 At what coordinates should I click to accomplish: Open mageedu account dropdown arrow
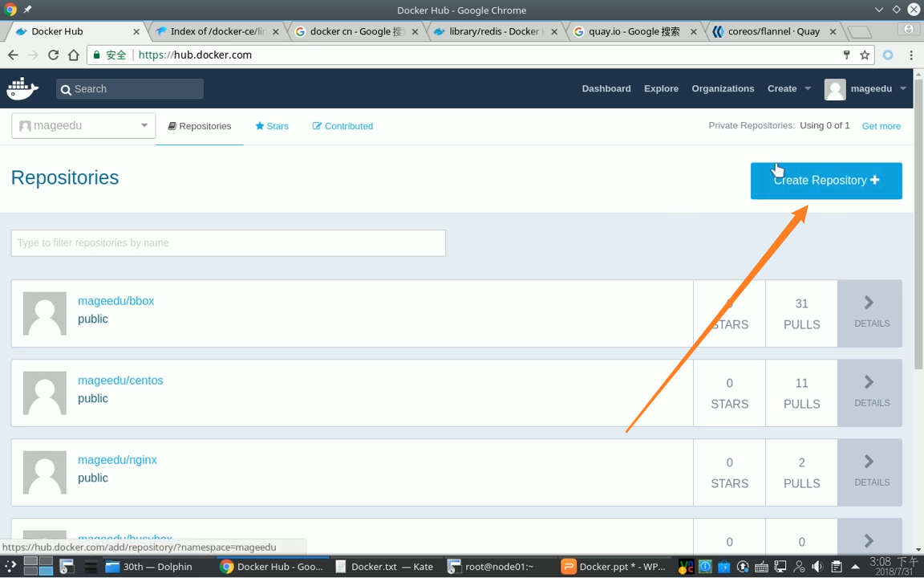tap(903, 88)
